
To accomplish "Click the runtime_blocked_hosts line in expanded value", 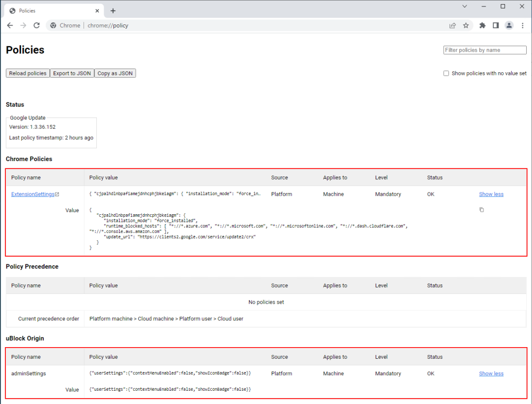I will coord(255,226).
